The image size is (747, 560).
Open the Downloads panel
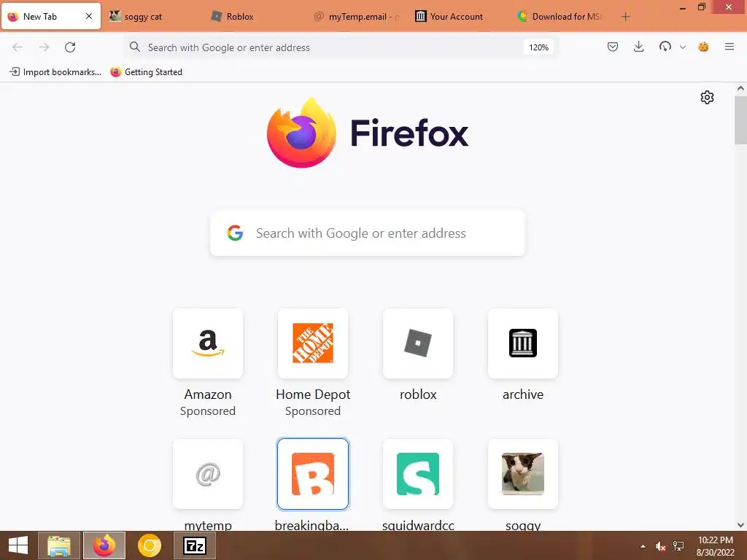click(x=639, y=47)
